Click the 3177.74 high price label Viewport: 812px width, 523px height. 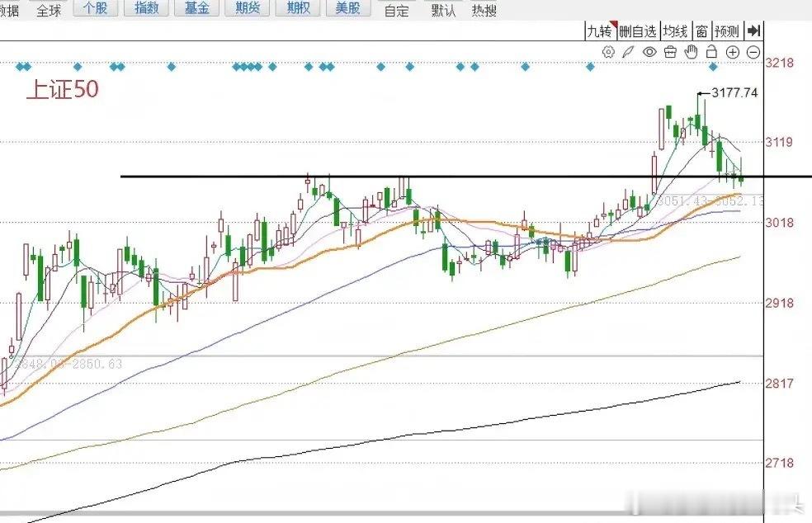click(x=734, y=92)
